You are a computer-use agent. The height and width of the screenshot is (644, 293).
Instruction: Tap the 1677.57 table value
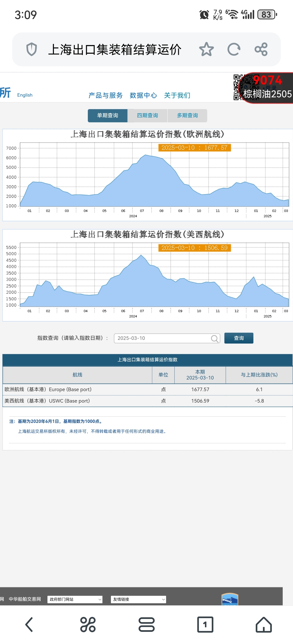point(200,390)
